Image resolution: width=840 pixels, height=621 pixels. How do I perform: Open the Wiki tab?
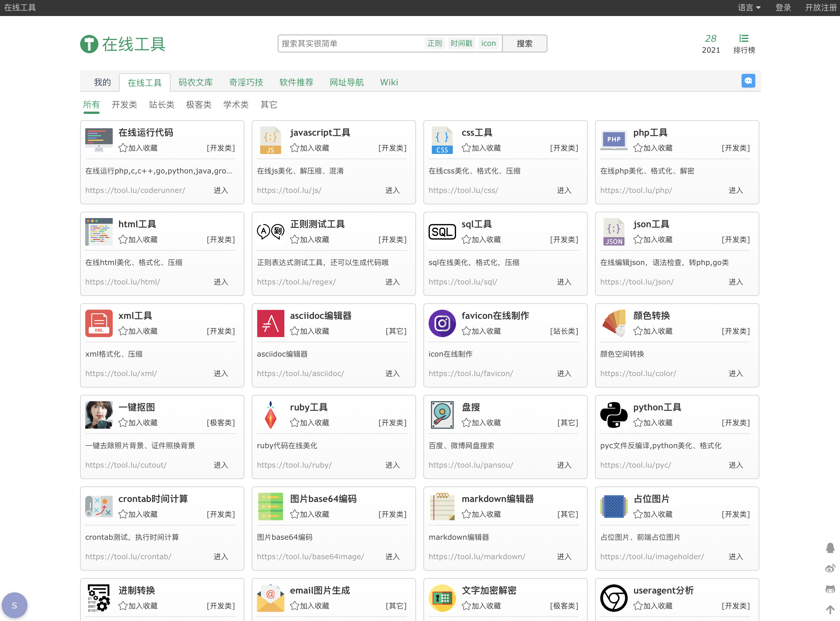tap(389, 82)
